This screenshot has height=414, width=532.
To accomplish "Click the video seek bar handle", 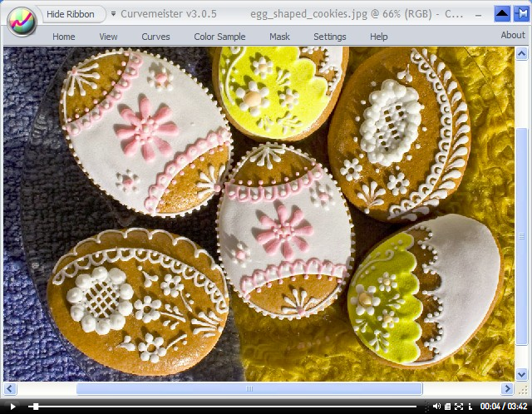I will (36, 407).
